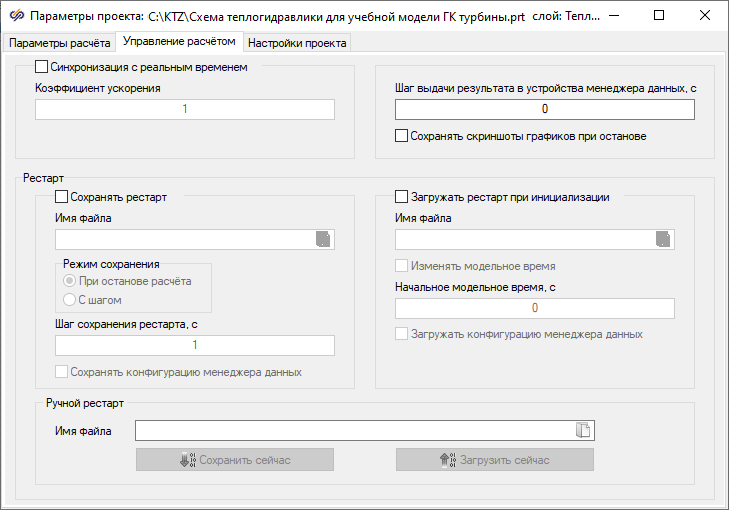This screenshot has height=510, width=729.
Task: Select При останове расчёта radio option
Action: (69, 281)
